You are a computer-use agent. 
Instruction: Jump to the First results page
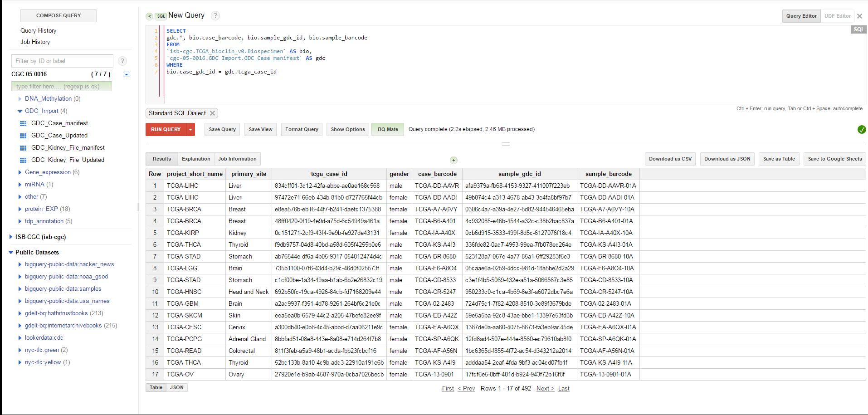448,389
